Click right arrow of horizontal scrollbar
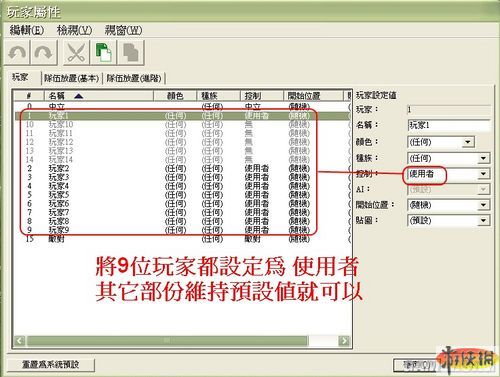The width and height of the screenshot is (500, 377). tap(344, 341)
